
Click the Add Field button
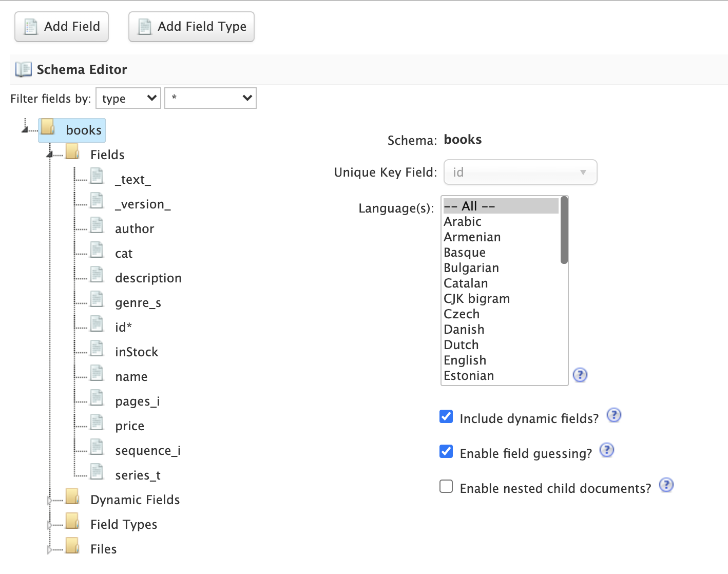(62, 27)
